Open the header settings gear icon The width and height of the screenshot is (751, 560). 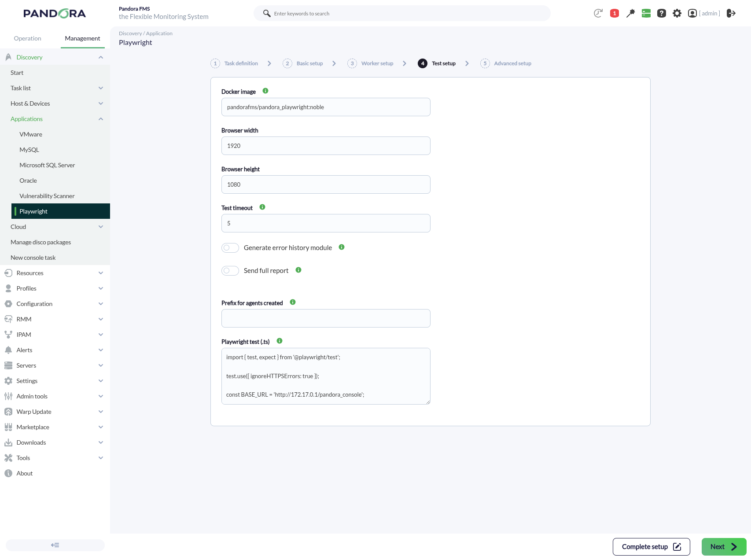[677, 13]
